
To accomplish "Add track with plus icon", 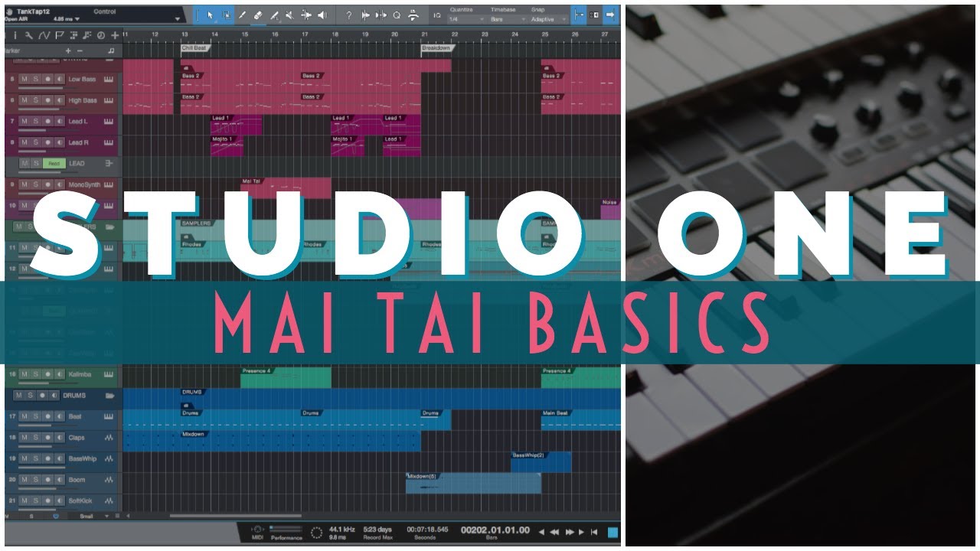I will click(x=115, y=35).
